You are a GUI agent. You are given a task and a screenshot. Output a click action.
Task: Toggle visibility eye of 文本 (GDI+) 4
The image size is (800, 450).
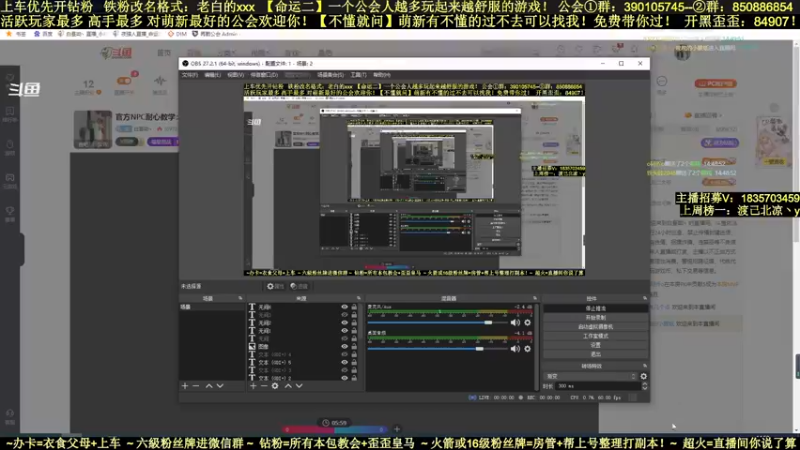(344, 355)
